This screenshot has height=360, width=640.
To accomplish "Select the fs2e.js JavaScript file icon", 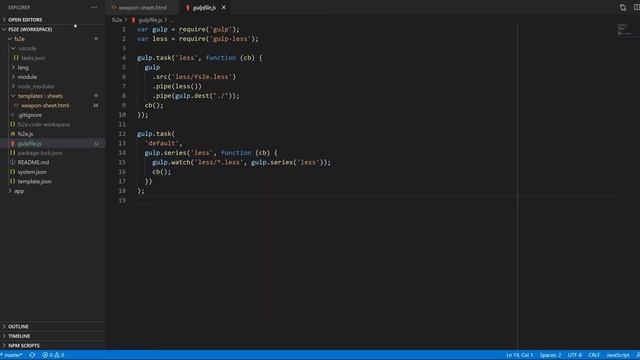I will click(x=13, y=134).
